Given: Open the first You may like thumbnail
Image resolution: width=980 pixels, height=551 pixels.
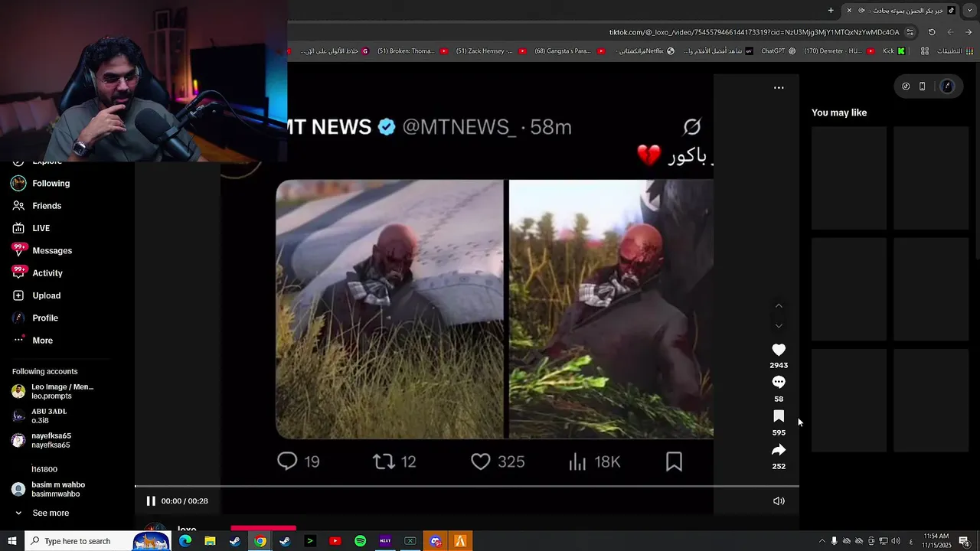Looking at the screenshot, I should point(848,178).
